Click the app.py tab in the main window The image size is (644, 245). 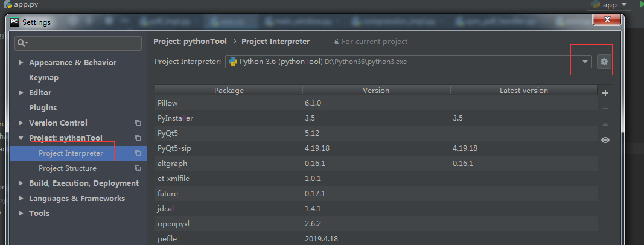pyautogui.click(x=21, y=5)
